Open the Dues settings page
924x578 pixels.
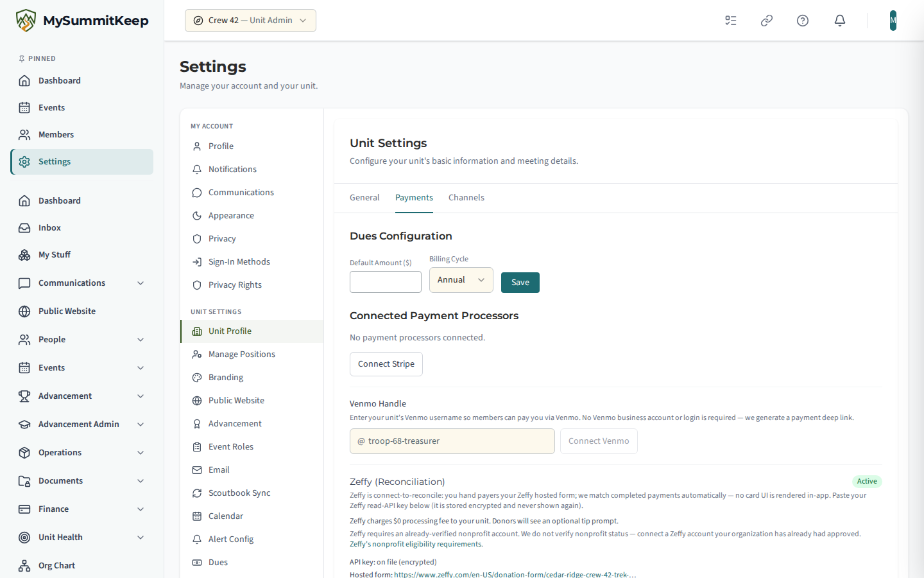(252, 563)
